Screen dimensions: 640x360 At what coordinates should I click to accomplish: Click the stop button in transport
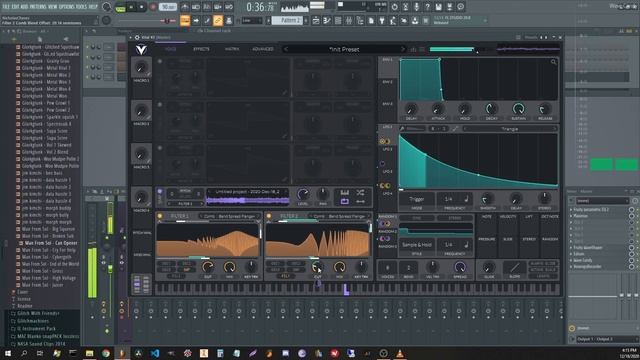(142, 7)
